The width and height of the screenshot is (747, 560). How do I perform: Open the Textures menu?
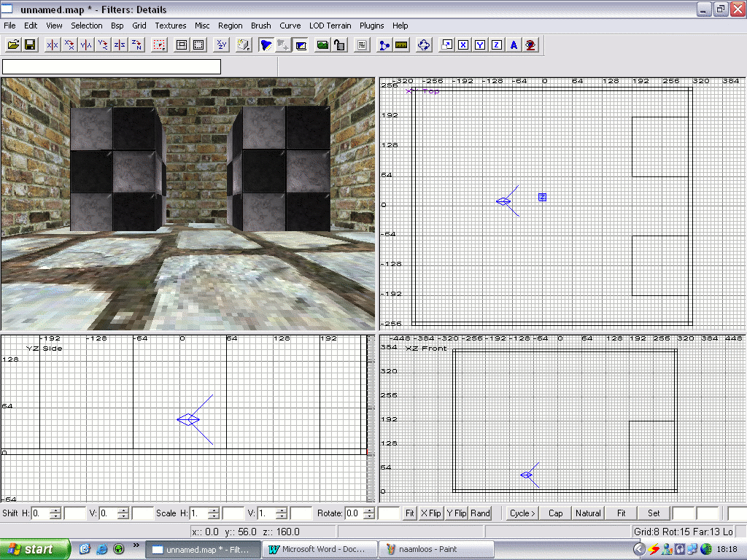170,26
